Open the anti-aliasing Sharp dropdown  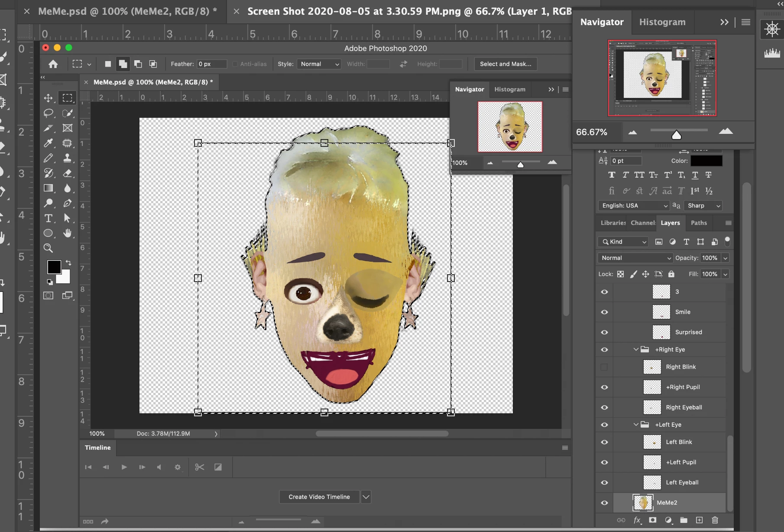click(x=703, y=206)
